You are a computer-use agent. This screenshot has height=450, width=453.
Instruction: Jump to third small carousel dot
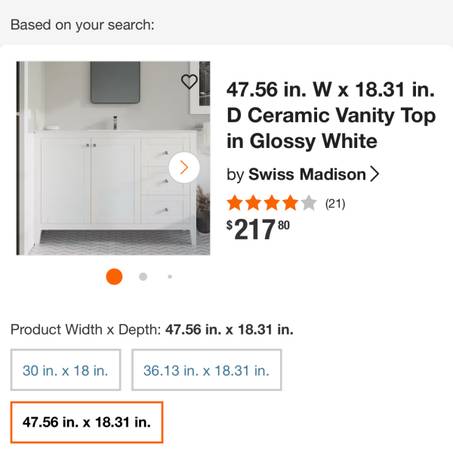point(170,277)
